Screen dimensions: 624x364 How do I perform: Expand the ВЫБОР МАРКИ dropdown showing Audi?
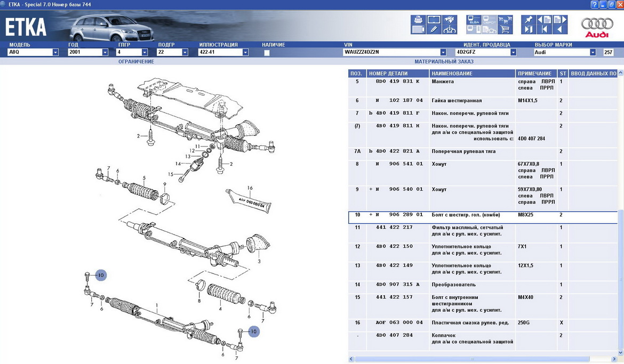[593, 52]
